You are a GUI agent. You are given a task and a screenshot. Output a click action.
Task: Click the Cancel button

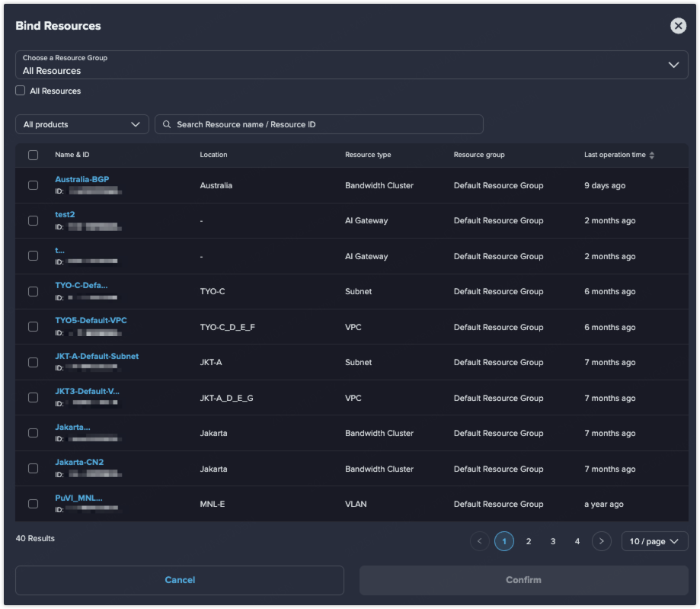tap(180, 580)
